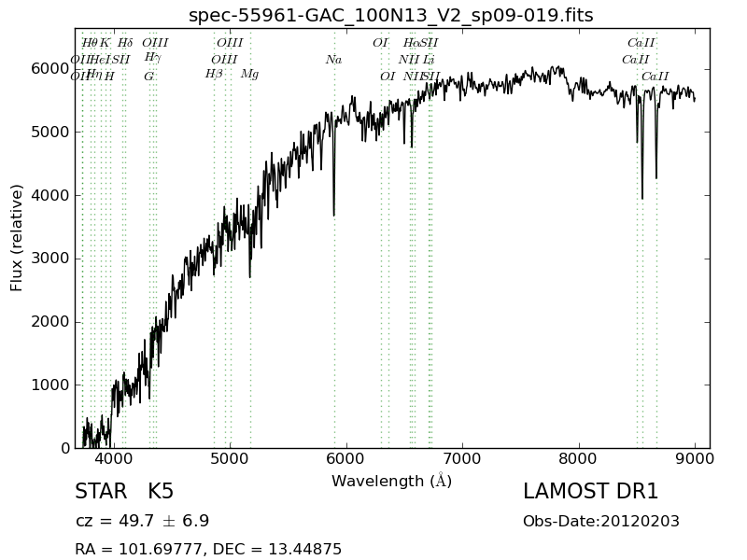The height and width of the screenshot is (560, 747).
Task: Click the deepest CaII triplet absorption dip
Action: tap(642, 193)
